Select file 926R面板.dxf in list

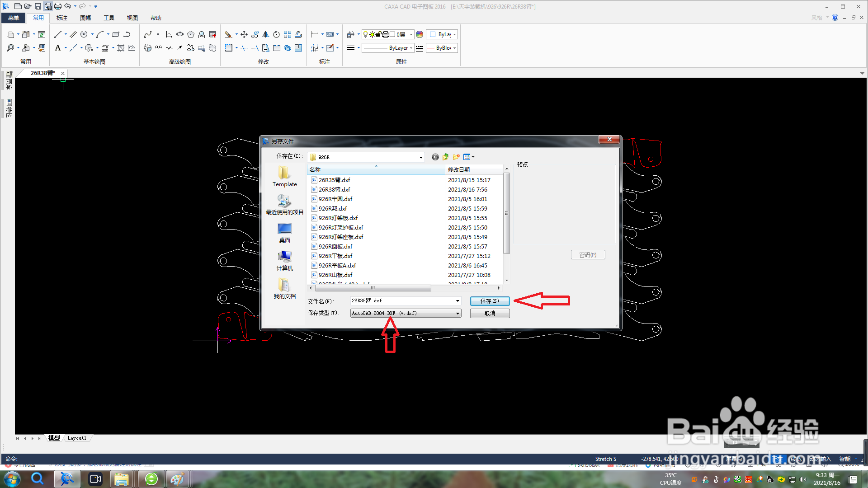point(335,247)
